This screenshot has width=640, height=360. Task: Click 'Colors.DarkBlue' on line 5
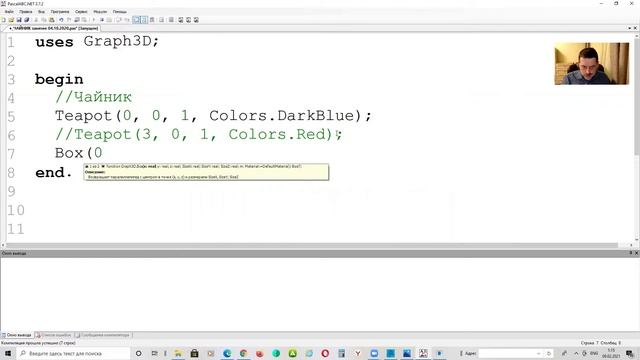tap(281, 116)
